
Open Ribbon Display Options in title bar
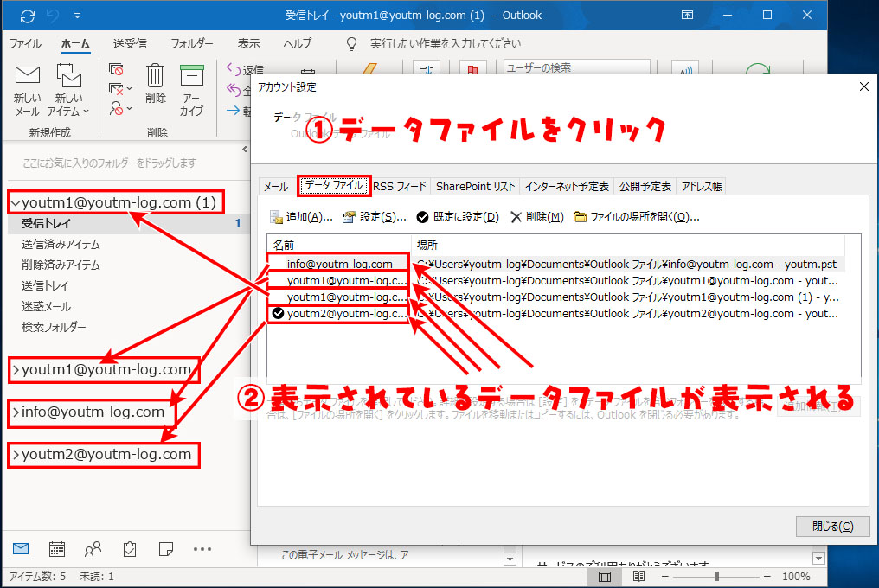[687, 16]
